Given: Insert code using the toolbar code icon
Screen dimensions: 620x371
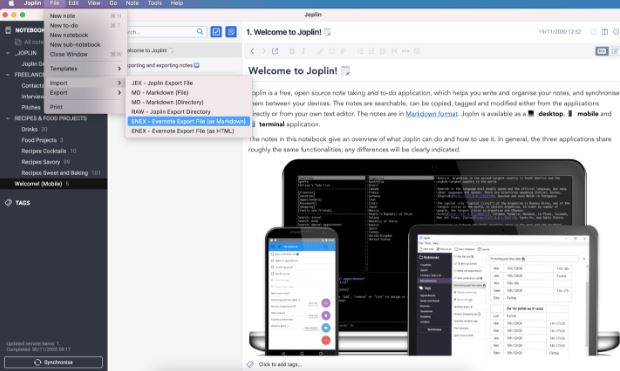Looking at the screenshot, I should 332,51.
